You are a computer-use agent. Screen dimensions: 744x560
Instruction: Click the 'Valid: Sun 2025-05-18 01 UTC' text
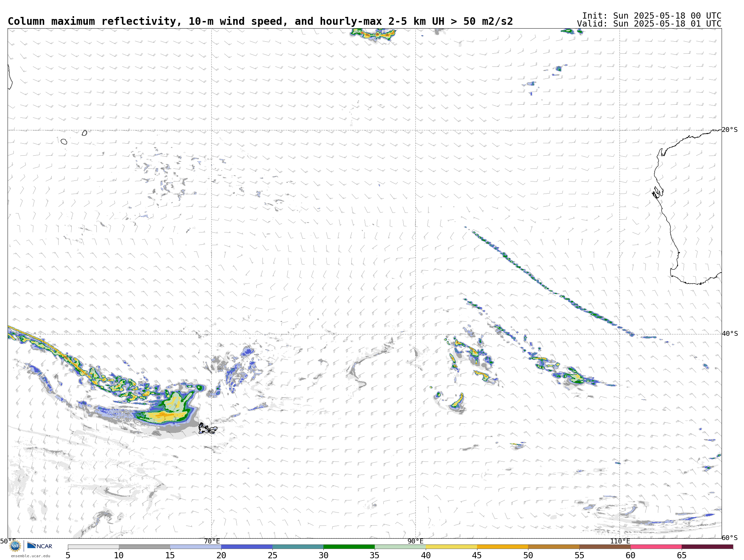click(649, 24)
